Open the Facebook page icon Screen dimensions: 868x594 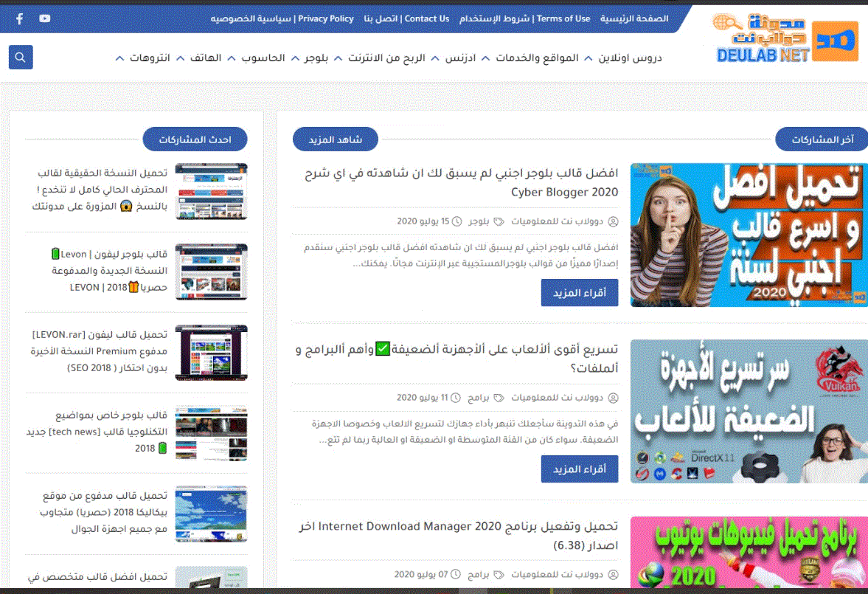(x=19, y=19)
